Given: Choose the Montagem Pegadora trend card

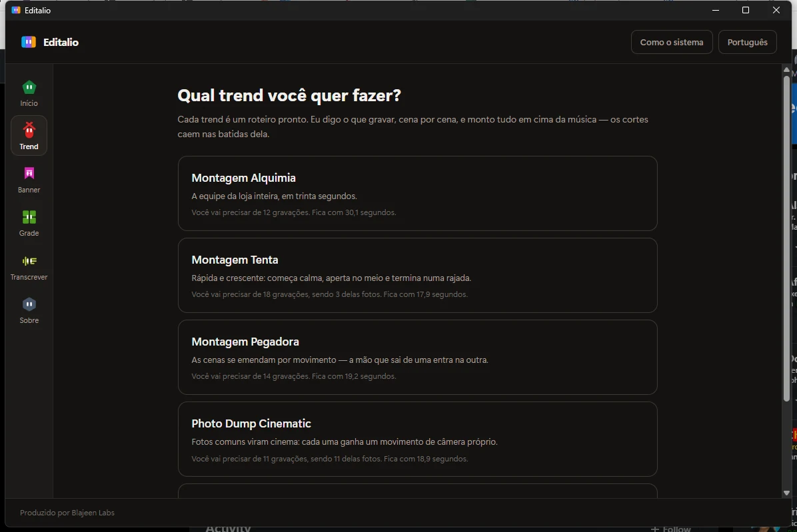Looking at the screenshot, I should click(x=417, y=357).
